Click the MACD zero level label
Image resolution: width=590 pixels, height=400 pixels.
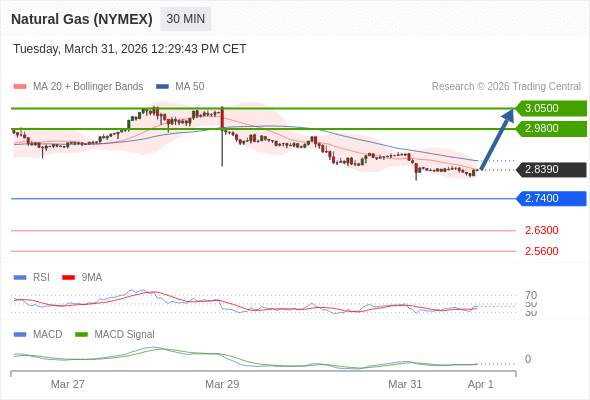pyautogui.click(x=528, y=359)
